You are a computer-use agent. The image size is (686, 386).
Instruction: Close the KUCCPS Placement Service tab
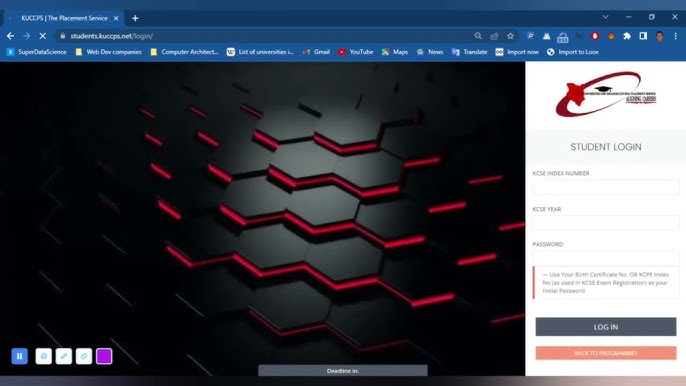coord(116,18)
